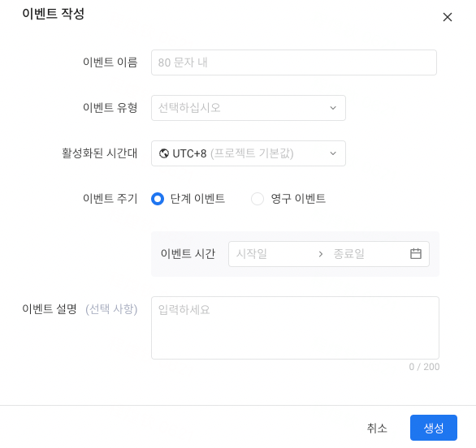Click the 취소 button

[377, 428]
